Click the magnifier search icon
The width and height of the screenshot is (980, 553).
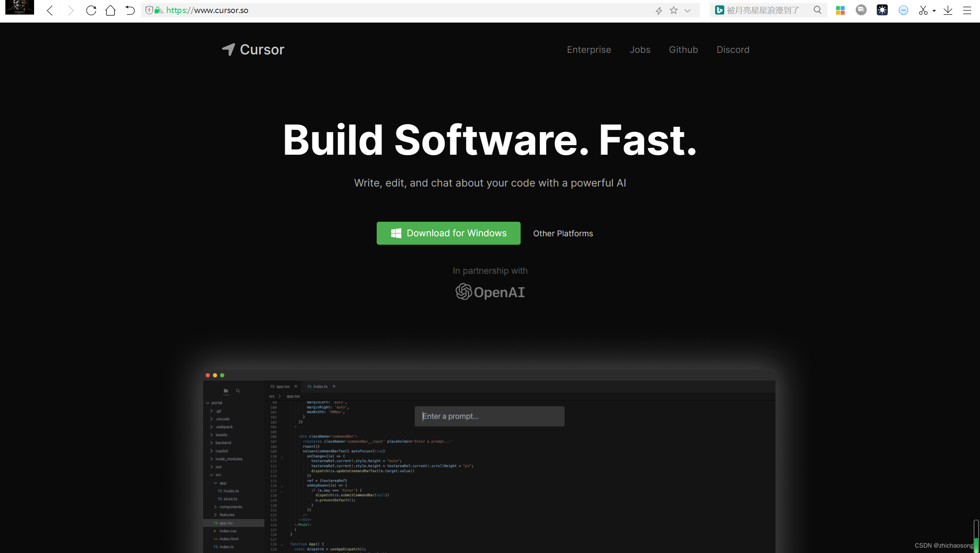[x=817, y=10]
